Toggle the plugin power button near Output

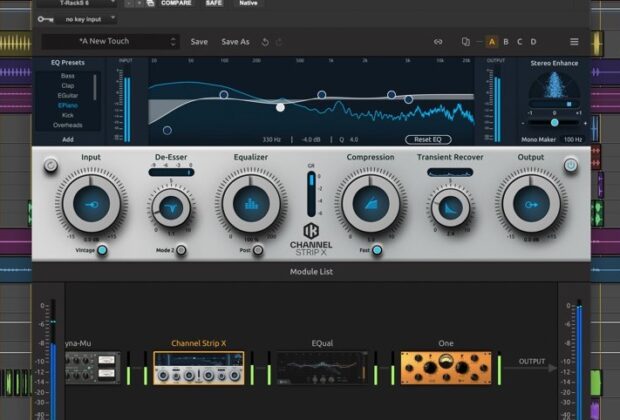570,165
